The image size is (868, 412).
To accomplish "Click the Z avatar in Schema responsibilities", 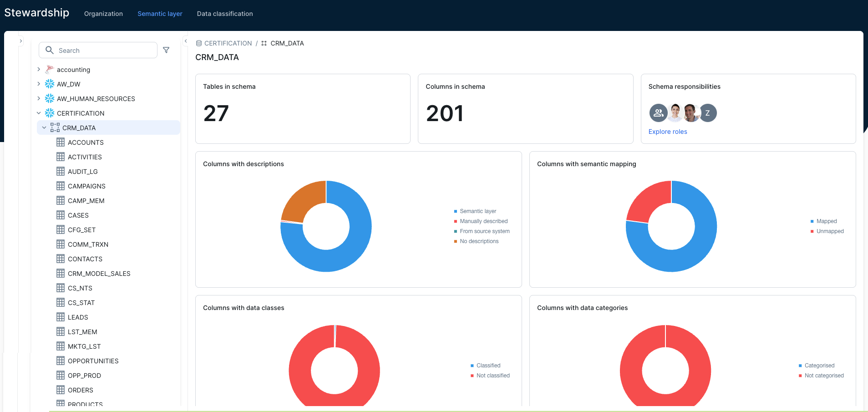I will point(708,113).
